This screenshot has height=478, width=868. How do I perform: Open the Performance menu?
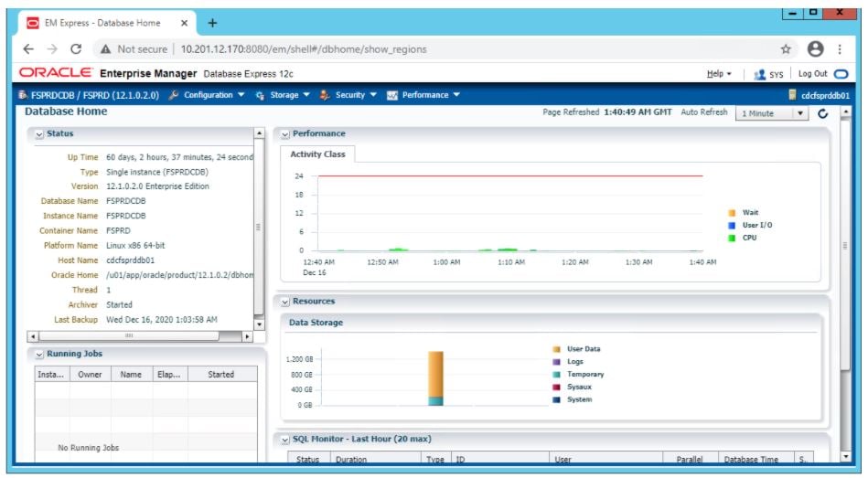pyautogui.click(x=431, y=95)
